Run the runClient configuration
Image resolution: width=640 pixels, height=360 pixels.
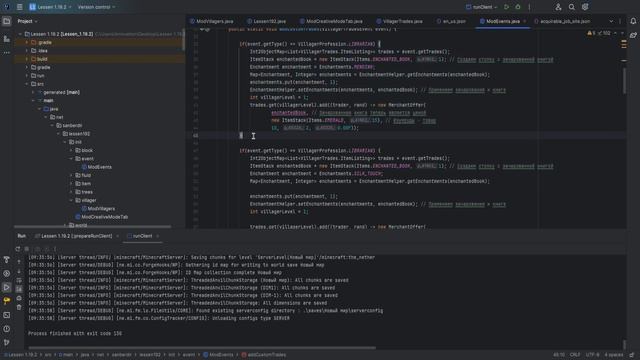(x=507, y=7)
